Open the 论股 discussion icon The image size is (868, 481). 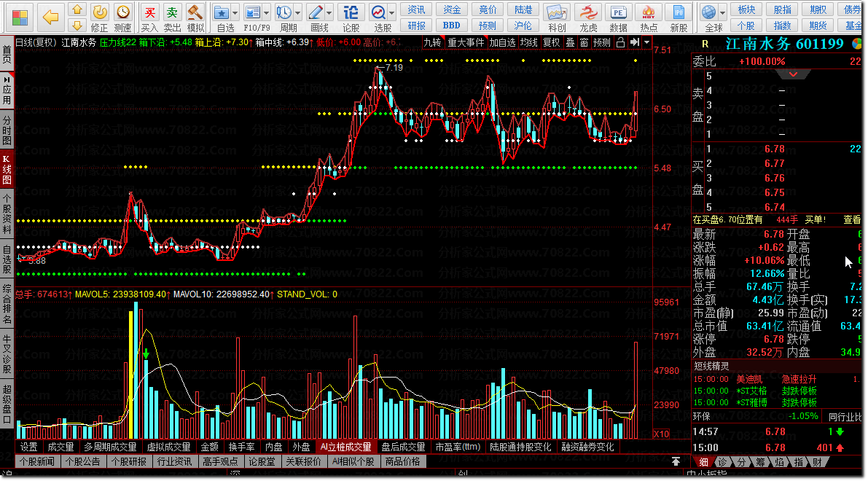(351, 12)
